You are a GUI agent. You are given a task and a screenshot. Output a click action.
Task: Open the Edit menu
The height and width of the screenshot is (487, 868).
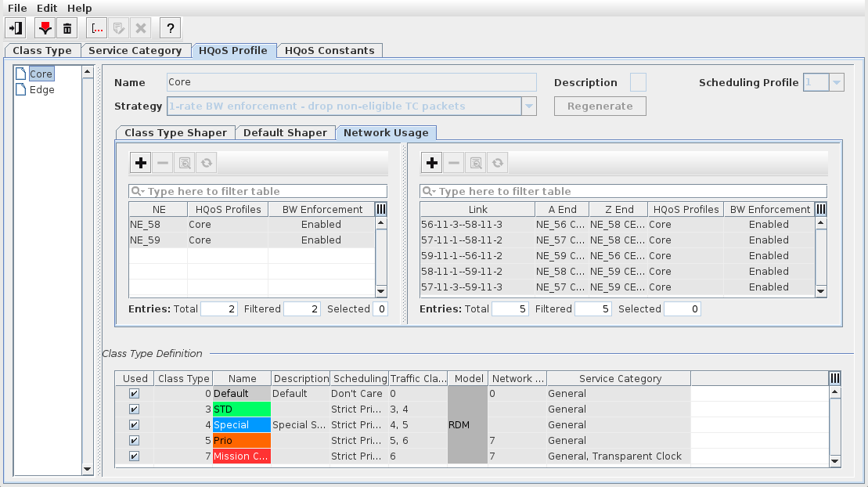(x=47, y=8)
